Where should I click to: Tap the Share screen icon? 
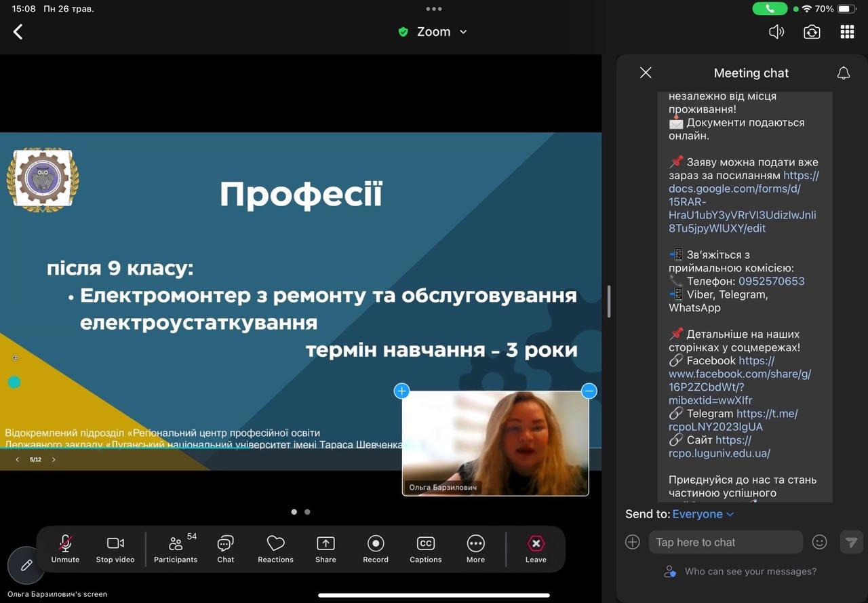(x=325, y=549)
